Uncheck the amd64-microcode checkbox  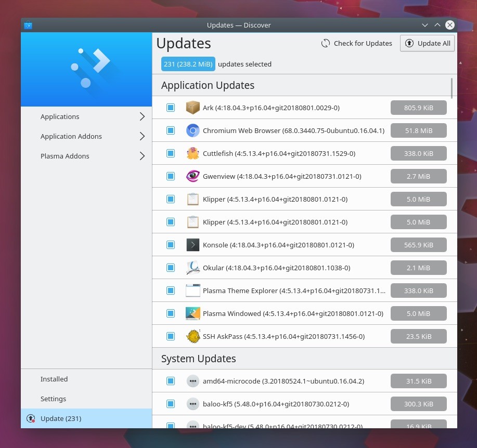[x=171, y=381]
